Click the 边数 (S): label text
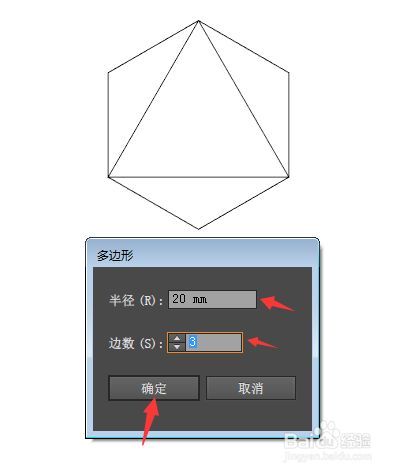This screenshot has height=474, width=401. click(x=136, y=343)
